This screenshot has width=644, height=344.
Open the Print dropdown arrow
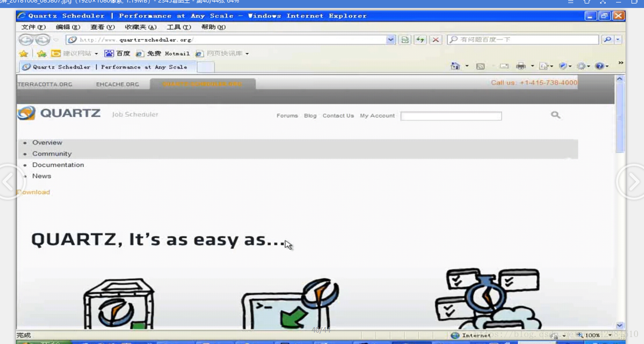click(532, 66)
